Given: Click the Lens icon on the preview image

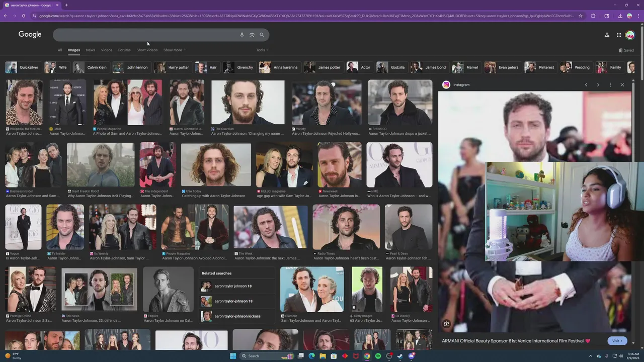Looking at the screenshot, I should coord(446,324).
